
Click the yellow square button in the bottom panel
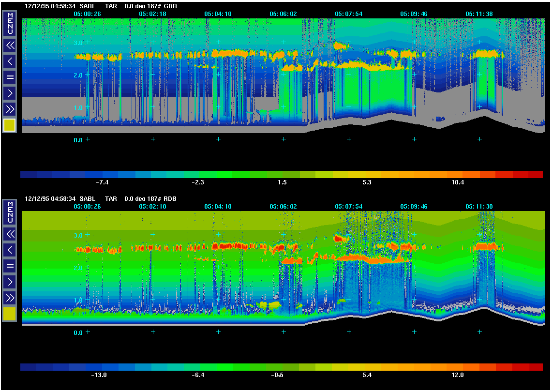(10, 315)
